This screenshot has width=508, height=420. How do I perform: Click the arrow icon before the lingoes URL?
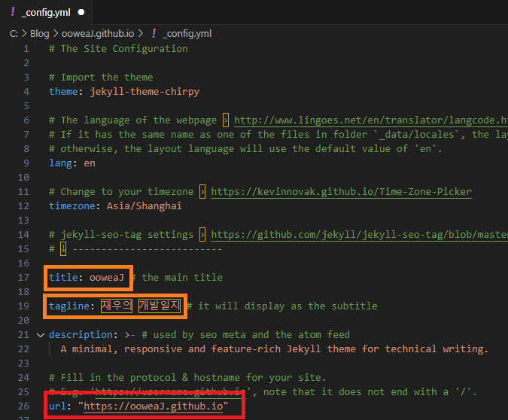pos(225,120)
